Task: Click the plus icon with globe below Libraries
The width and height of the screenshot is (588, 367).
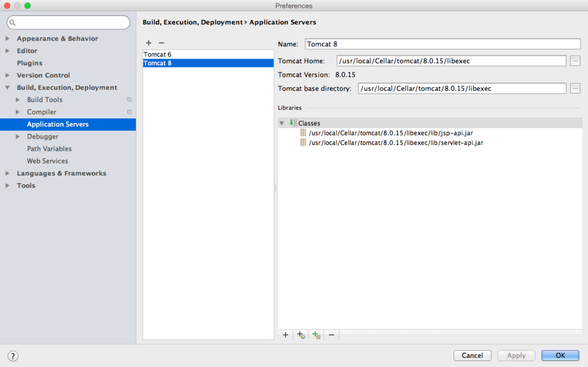Action: [301, 335]
